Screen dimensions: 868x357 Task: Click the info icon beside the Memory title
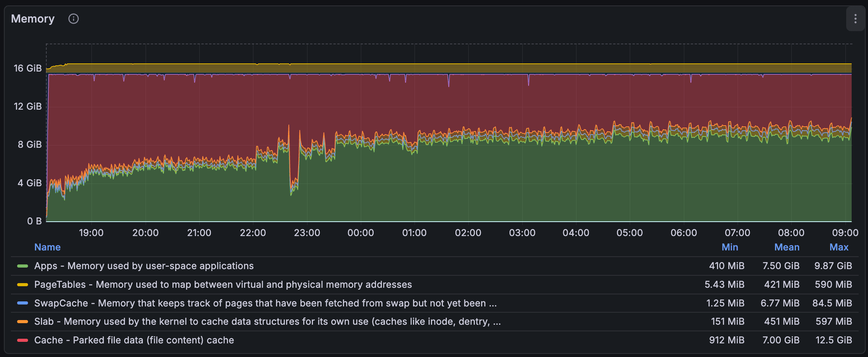pyautogui.click(x=74, y=19)
